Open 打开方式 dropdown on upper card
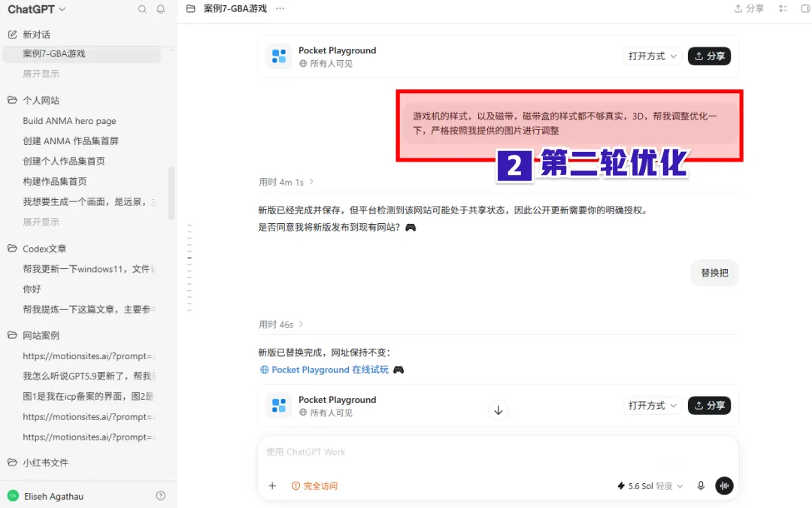812x508 pixels. click(652, 56)
